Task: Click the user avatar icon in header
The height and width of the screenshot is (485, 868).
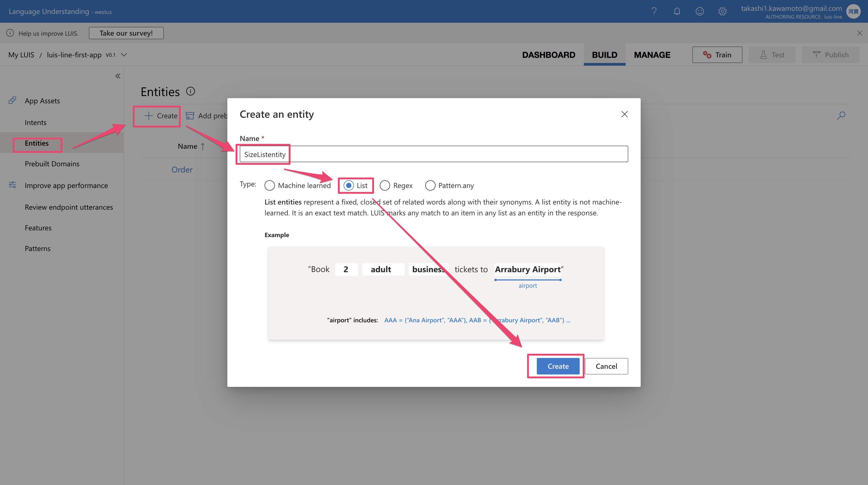Action: pyautogui.click(x=854, y=11)
